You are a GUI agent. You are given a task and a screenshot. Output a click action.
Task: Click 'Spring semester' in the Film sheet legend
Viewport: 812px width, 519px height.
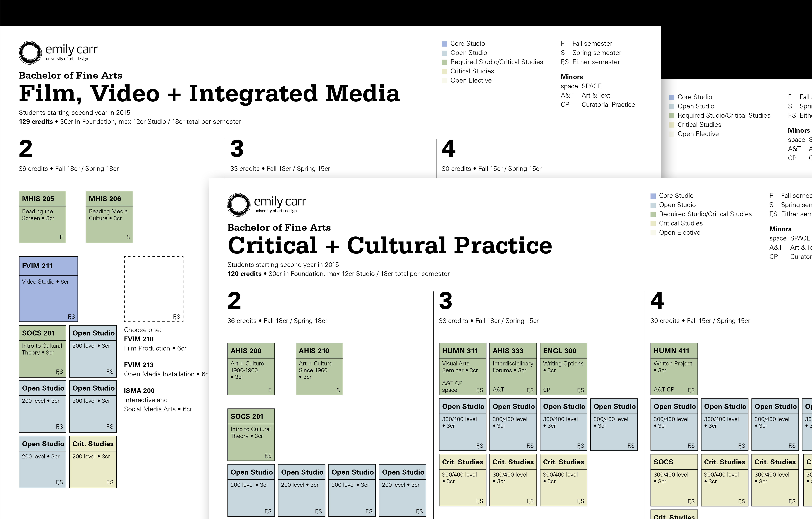click(x=597, y=53)
